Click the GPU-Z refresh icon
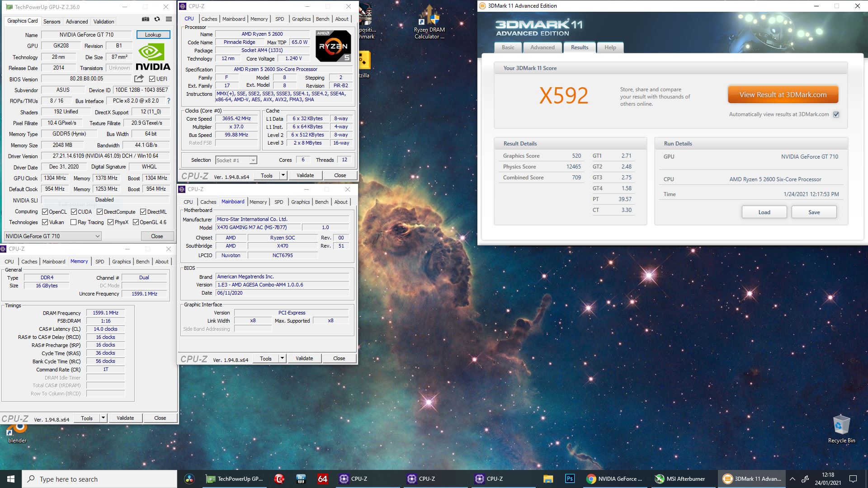The width and height of the screenshot is (868, 488). point(157,19)
